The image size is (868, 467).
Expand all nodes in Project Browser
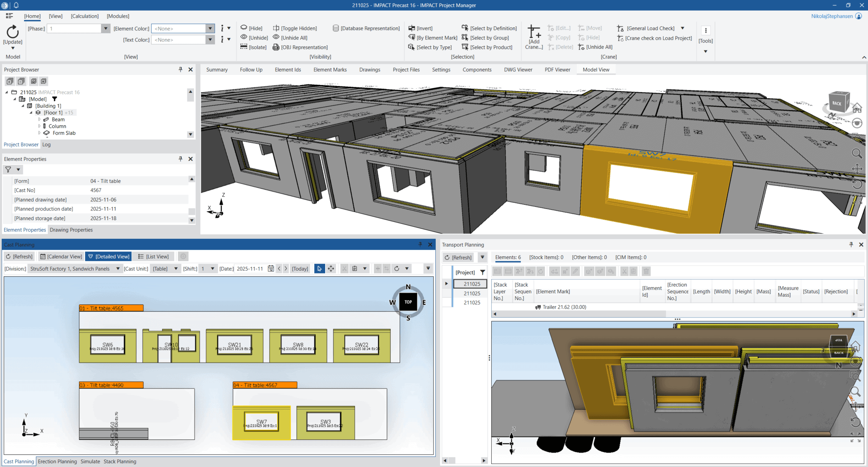point(10,81)
